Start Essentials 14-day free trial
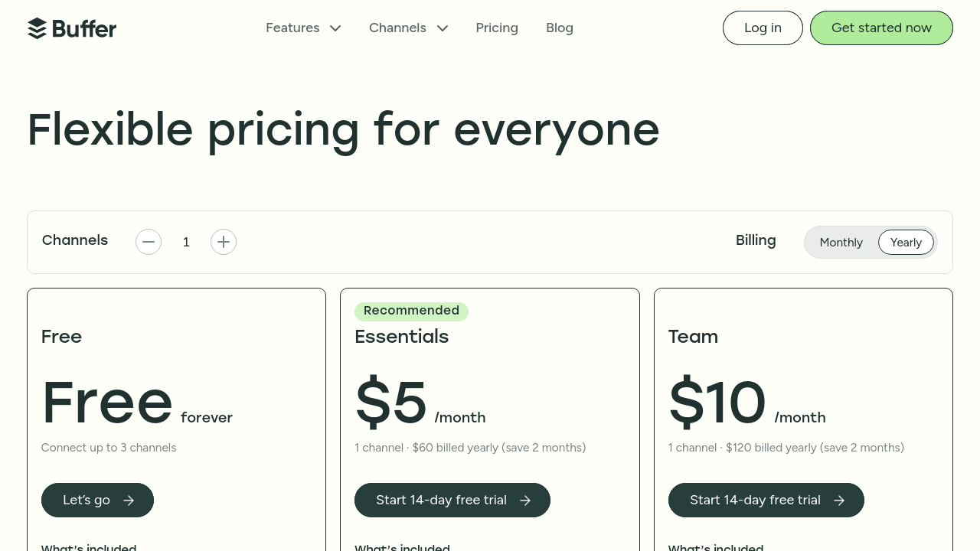Image resolution: width=980 pixels, height=551 pixels. (441, 500)
